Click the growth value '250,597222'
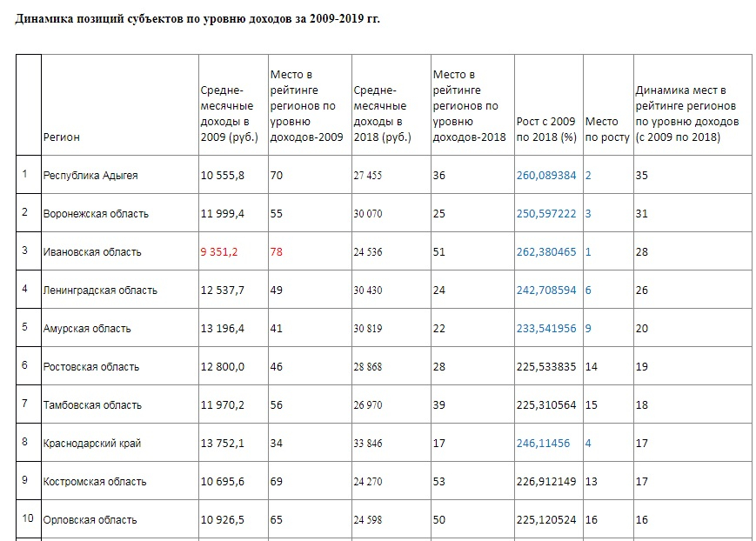756x541 pixels. coord(546,214)
